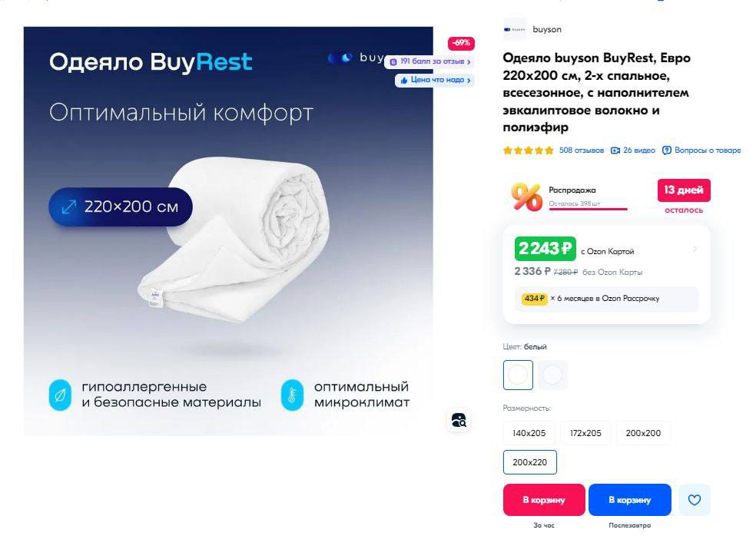
Task: Click the buyson brand logo icon
Action: (x=515, y=29)
